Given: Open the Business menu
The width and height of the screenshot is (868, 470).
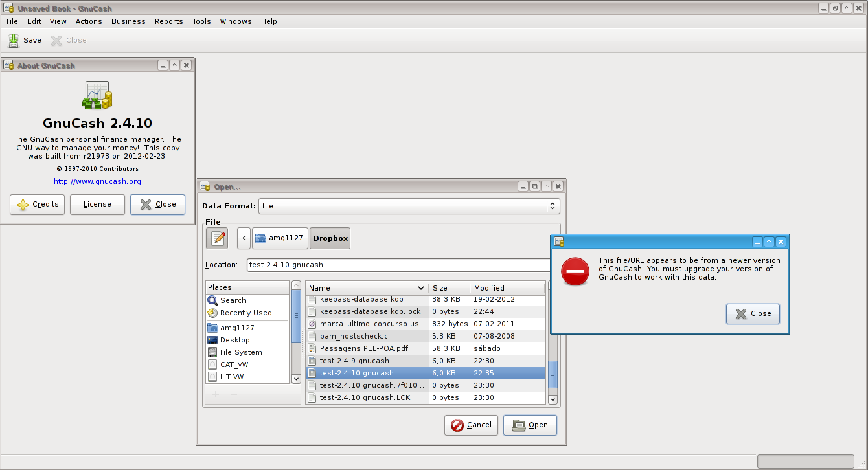Looking at the screenshot, I should (x=128, y=21).
